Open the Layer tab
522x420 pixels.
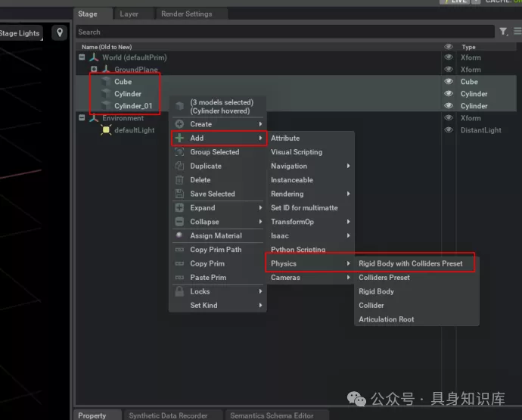click(x=129, y=14)
